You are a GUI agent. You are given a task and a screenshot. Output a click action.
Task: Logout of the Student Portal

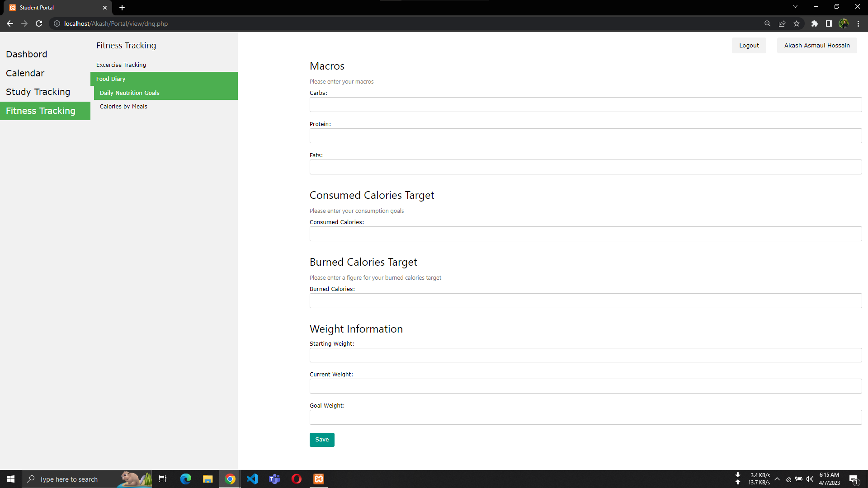pos(749,45)
